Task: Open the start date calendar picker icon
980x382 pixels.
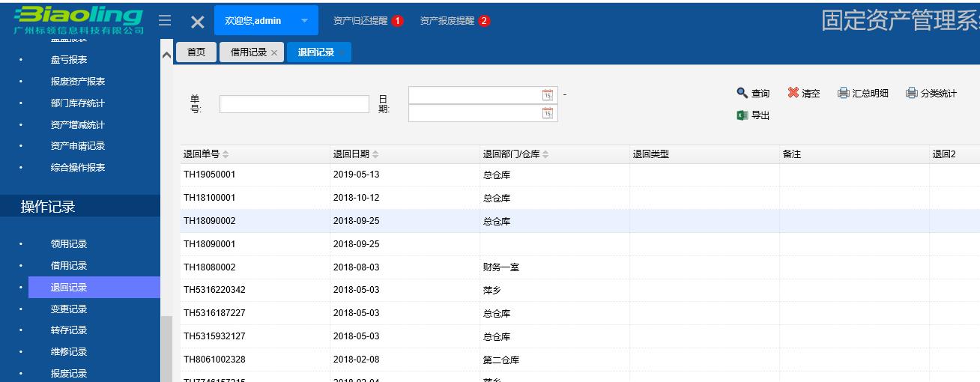Action: [548, 95]
